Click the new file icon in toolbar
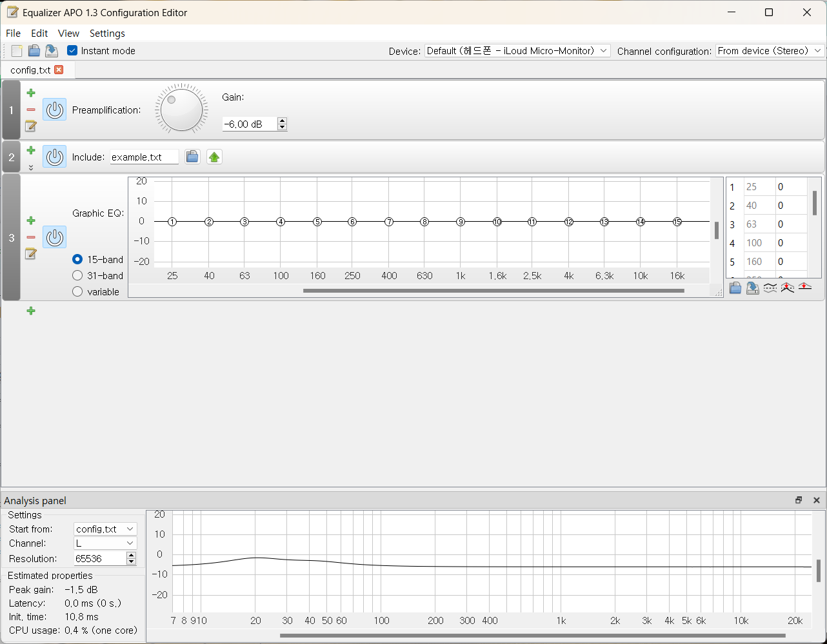The image size is (827, 644). (x=17, y=51)
